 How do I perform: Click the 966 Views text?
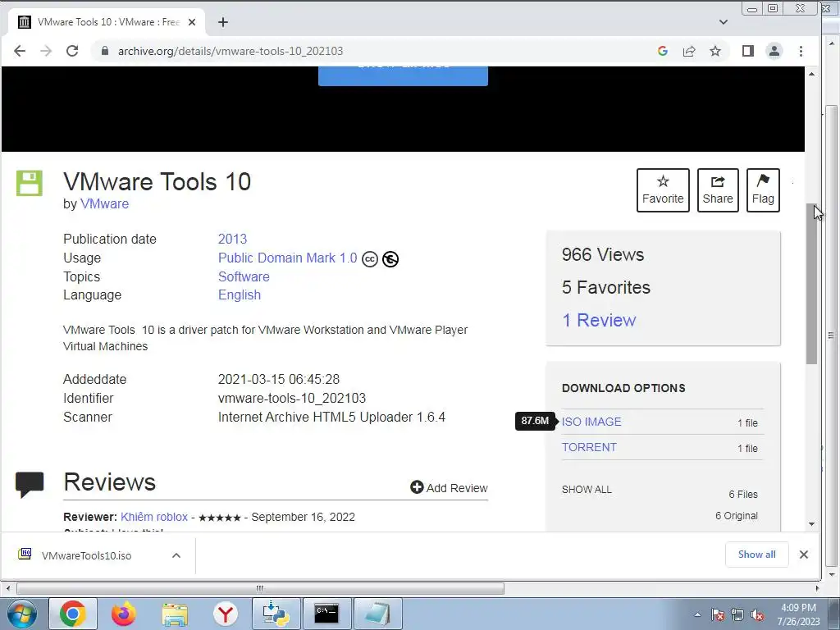click(603, 254)
